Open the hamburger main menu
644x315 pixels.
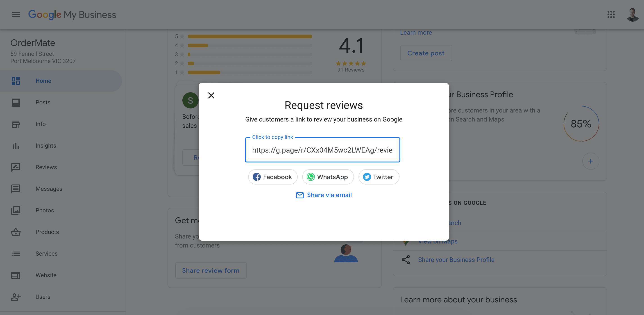click(x=16, y=14)
